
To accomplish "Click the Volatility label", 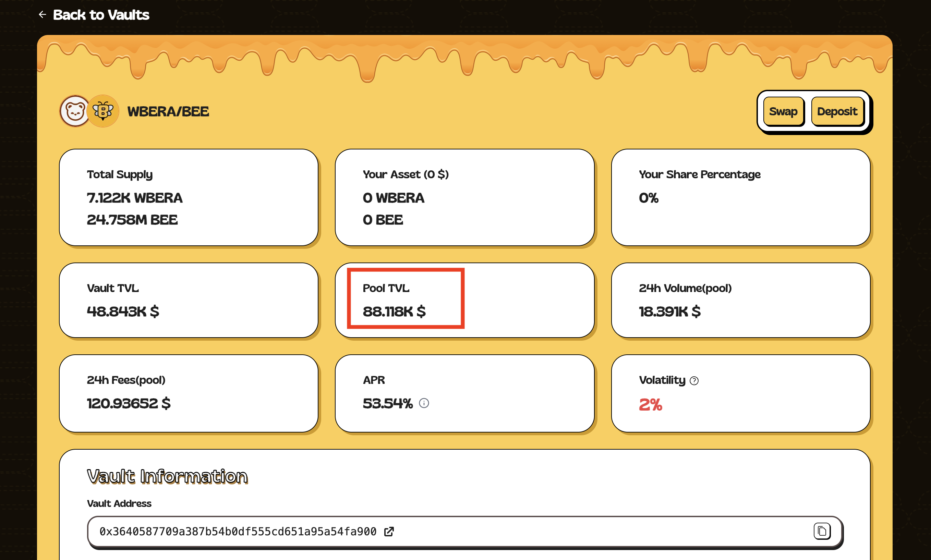I will coord(662,380).
